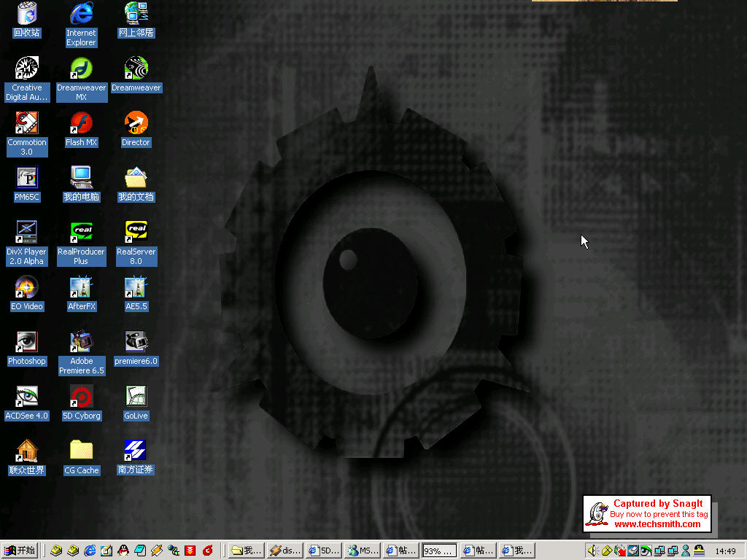Select the RealProducer Plus icon

[81, 232]
